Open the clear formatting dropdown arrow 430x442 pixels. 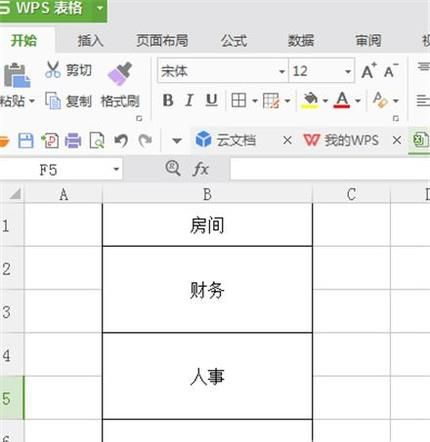point(396,100)
